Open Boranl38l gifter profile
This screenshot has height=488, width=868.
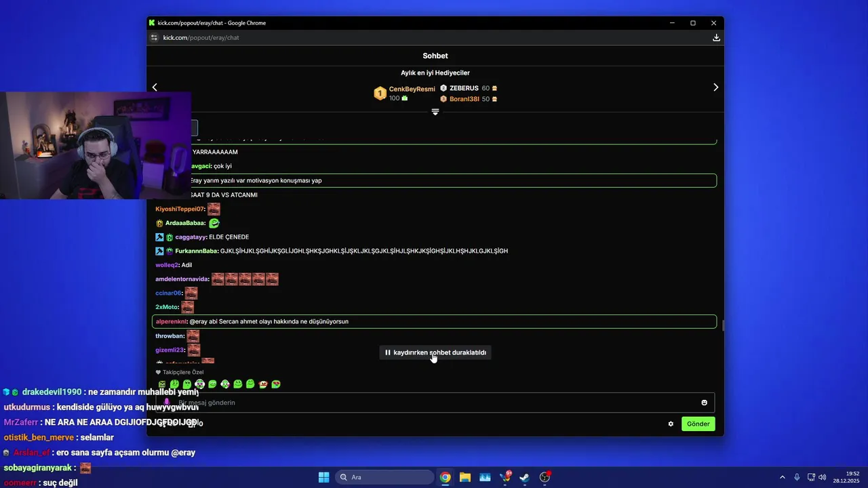point(465,99)
